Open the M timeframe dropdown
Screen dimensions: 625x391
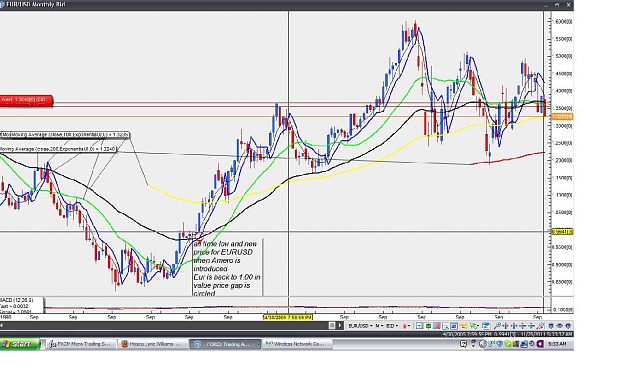point(379,326)
